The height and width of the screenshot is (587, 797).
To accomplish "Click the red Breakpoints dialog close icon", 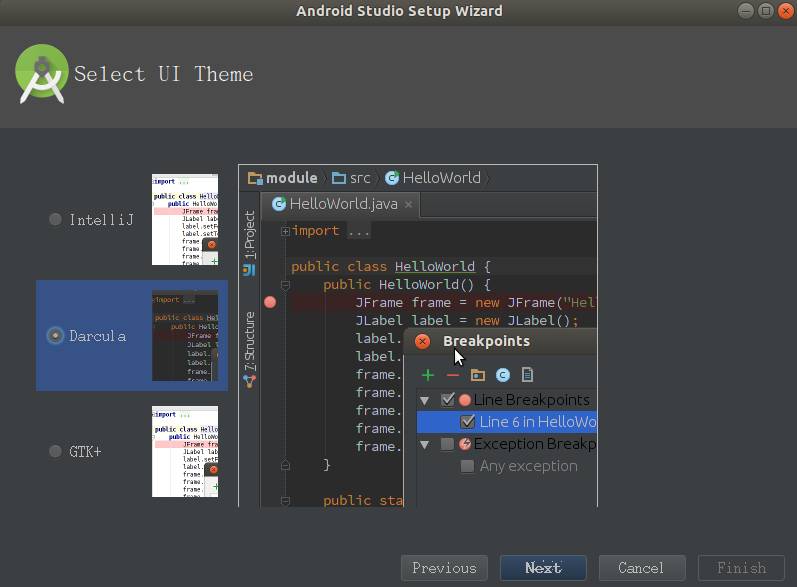I will coord(422,341).
